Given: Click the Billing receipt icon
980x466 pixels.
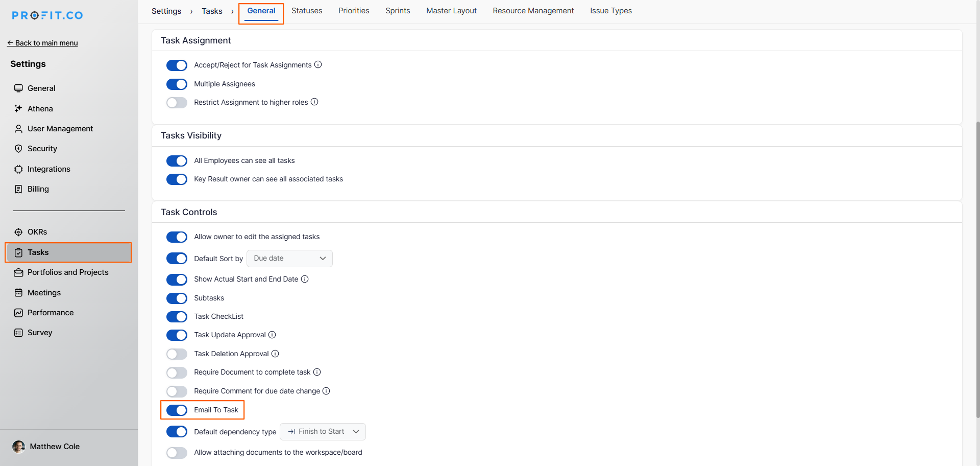Looking at the screenshot, I should point(18,189).
